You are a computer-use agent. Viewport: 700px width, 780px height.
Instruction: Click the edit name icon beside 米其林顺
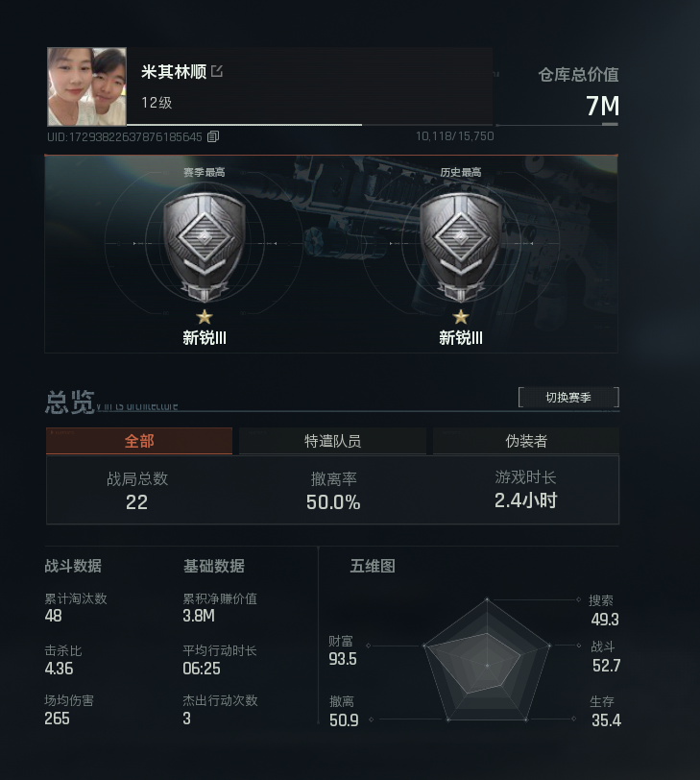click(x=217, y=72)
